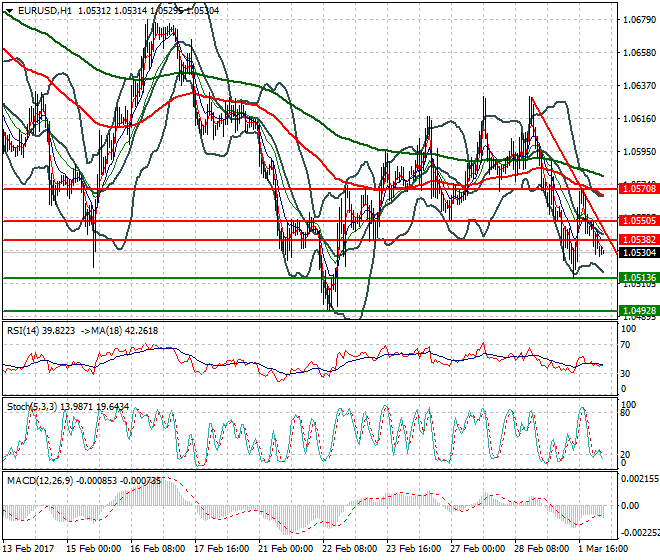Viewport: 660px width, 560px height.
Task: Select the 1.05708 red resistance level label
Action: coord(638,188)
